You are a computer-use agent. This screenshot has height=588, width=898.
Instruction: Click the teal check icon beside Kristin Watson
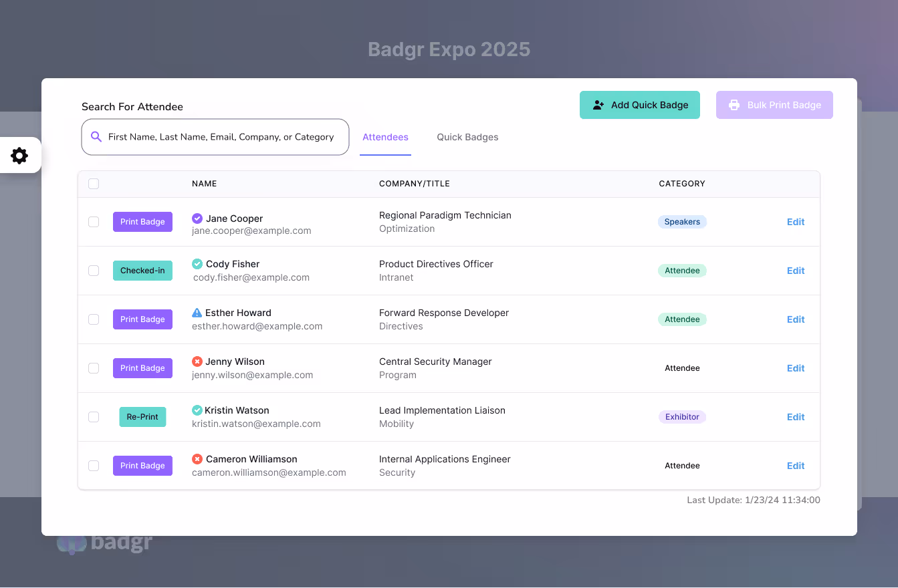(x=197, y=410)
